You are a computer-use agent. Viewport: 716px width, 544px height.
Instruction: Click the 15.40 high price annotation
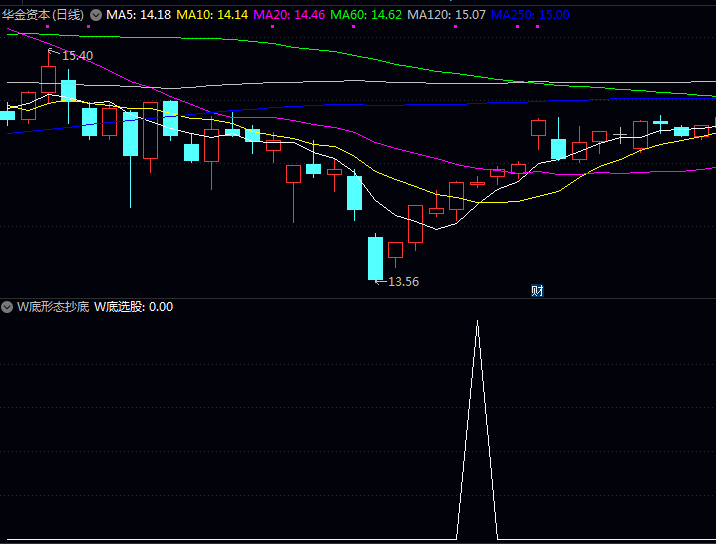click(x=76, y=55)
